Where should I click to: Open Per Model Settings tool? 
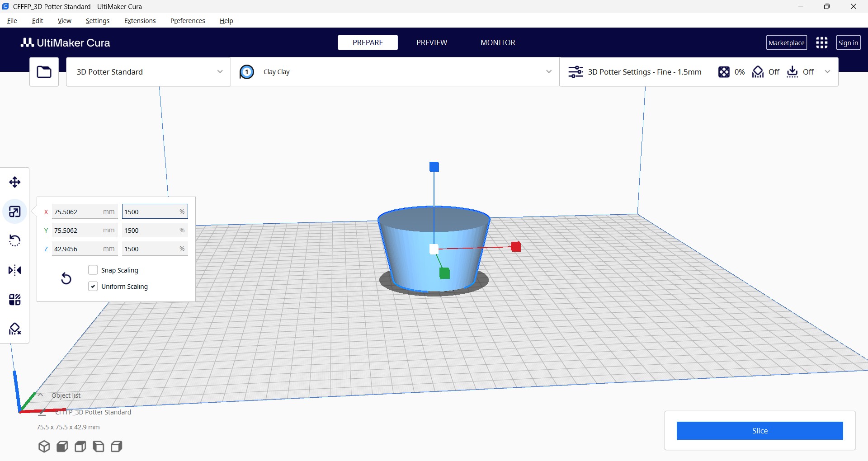coord(15,300)
